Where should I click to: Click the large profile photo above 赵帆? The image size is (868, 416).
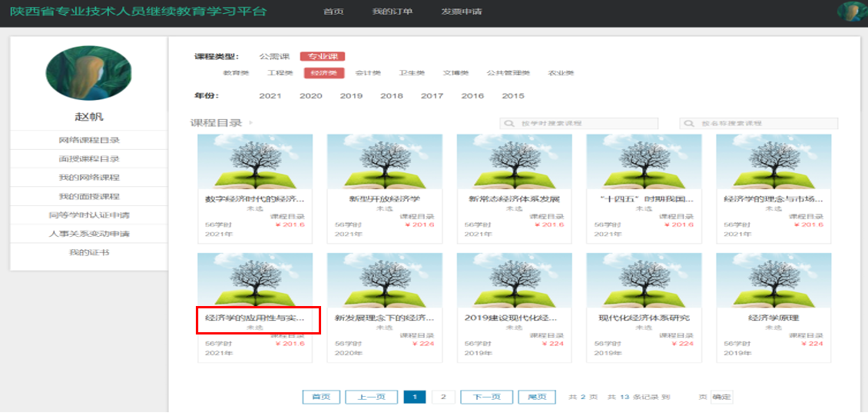89,73
